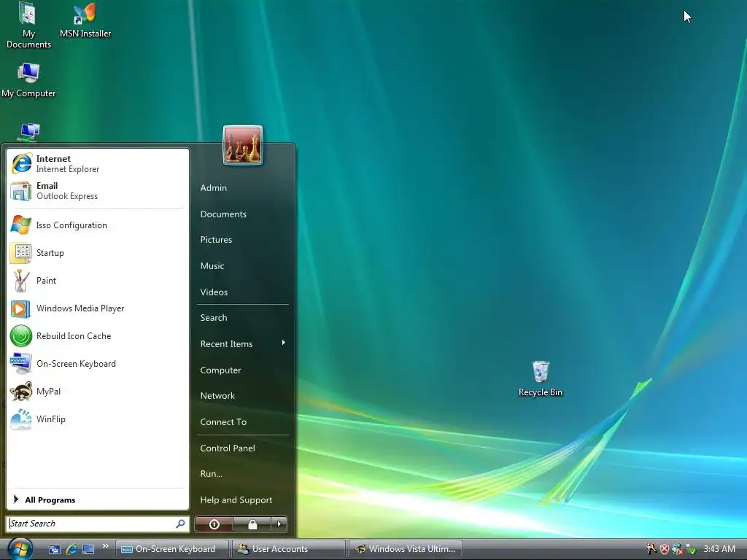Open On-Screen Keyboard from Start menu list
The height and width of the screenshot is (560, 747).
click(98, 363)
